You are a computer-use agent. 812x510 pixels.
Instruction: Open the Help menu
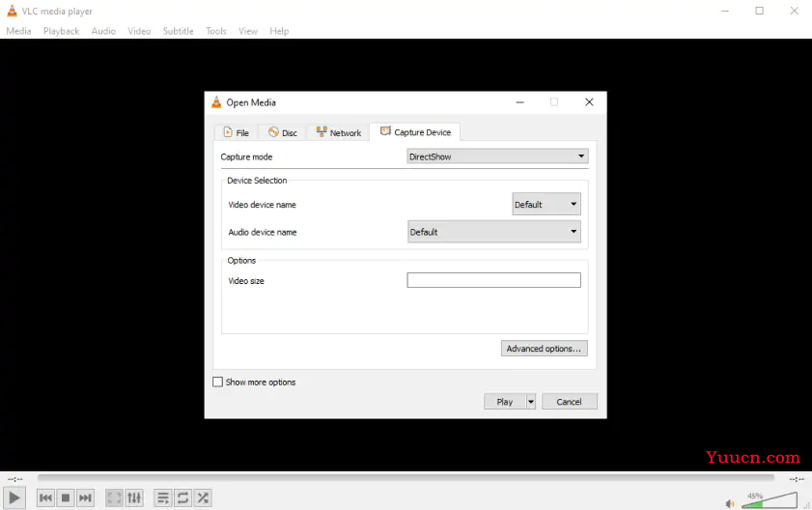click(x=279, y=31)
